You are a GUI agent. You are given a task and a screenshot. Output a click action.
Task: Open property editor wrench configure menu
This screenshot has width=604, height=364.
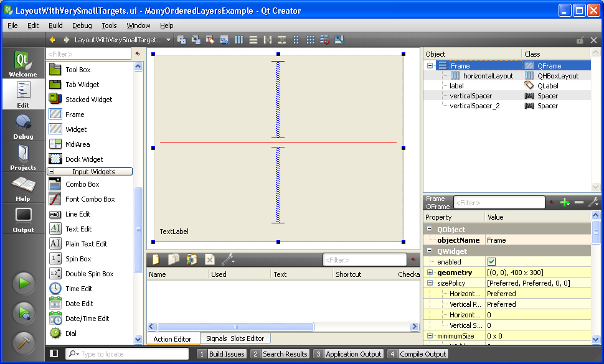click(x=593, y=202)
